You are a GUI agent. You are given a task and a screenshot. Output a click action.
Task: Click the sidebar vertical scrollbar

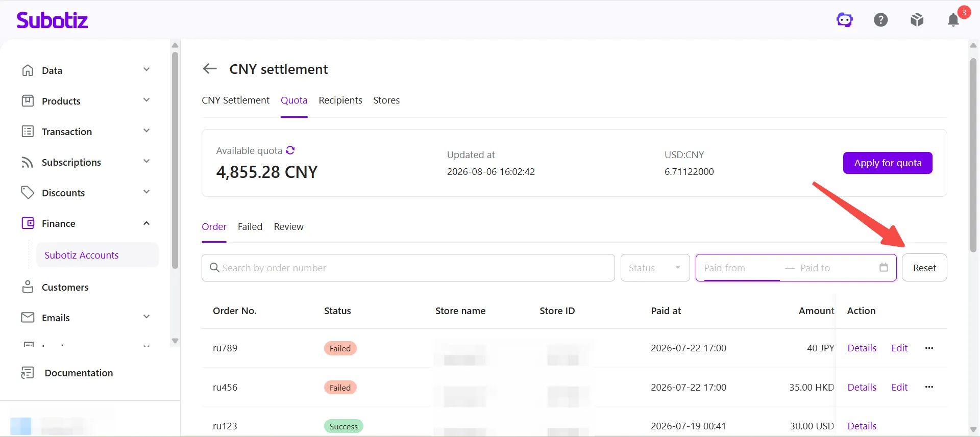(175, 160)
